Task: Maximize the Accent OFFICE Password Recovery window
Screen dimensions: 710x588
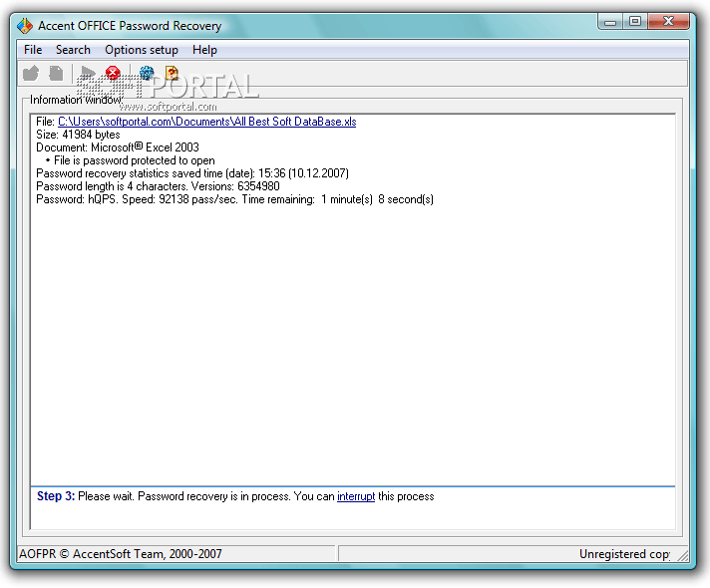Action: [x=635, y=21]
